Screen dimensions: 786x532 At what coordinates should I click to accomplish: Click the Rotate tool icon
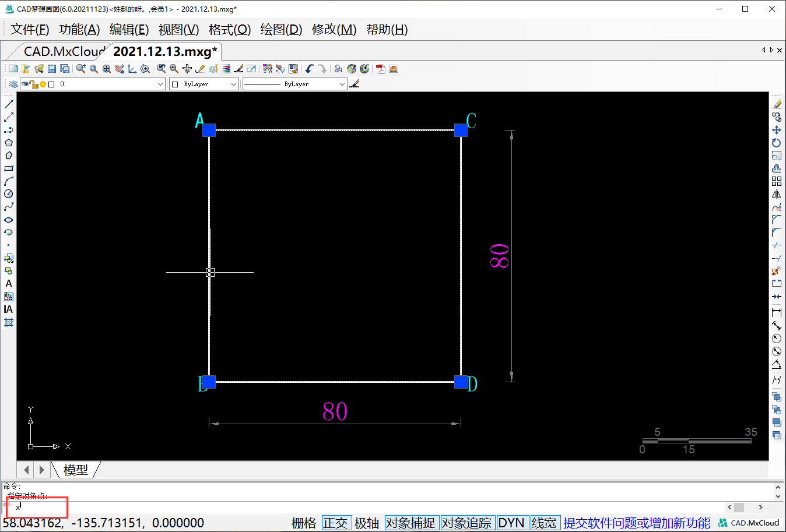point(777,143)
